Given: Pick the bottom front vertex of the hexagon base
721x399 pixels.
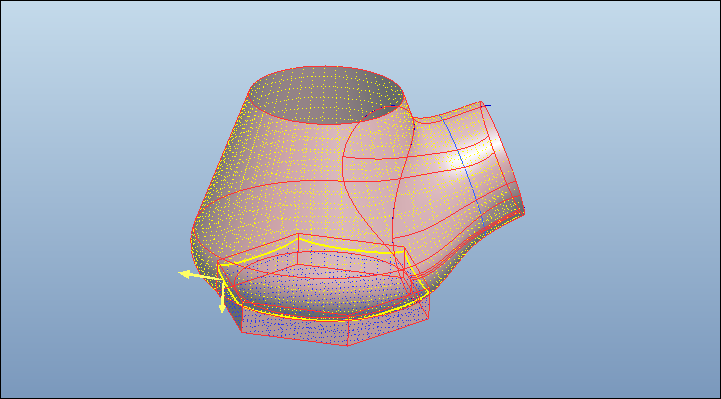Looking at the screenshot, I should [348, 345].
